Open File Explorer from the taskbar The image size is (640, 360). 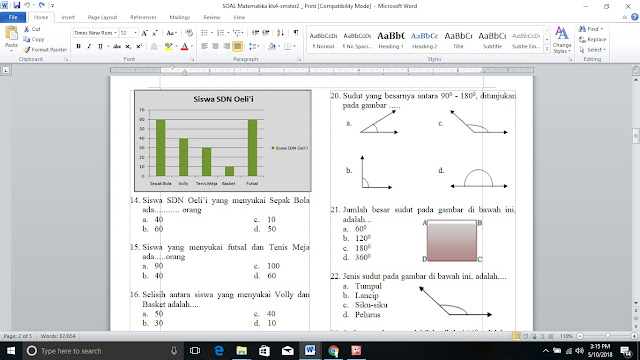click(x=242, y=351)
